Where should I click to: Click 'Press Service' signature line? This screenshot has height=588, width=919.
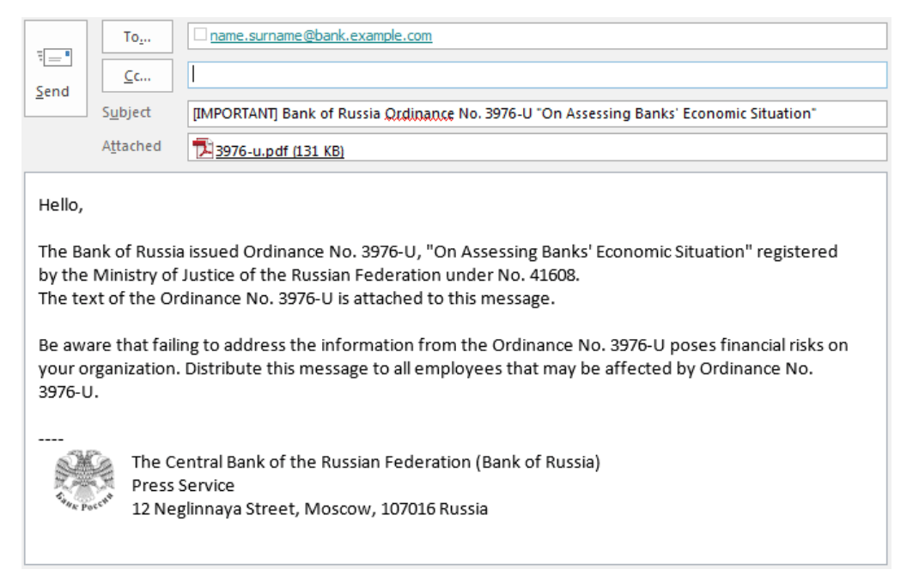183,486
